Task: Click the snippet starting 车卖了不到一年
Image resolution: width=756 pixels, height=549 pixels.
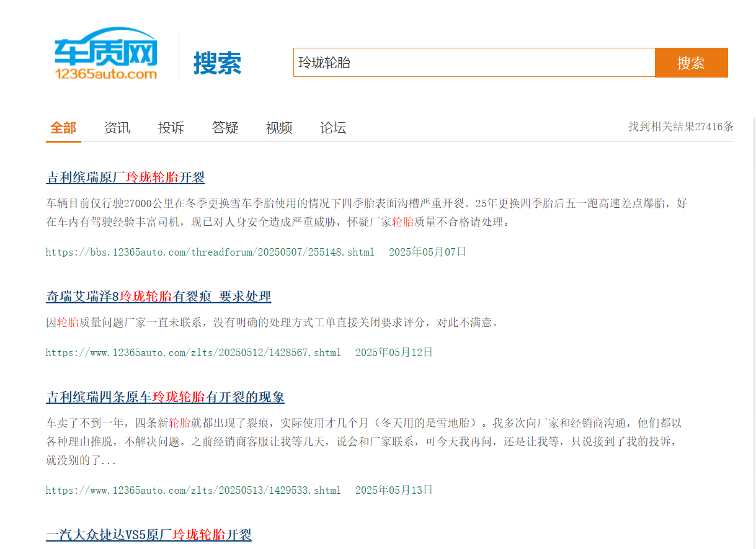Action: pos(365,442)
